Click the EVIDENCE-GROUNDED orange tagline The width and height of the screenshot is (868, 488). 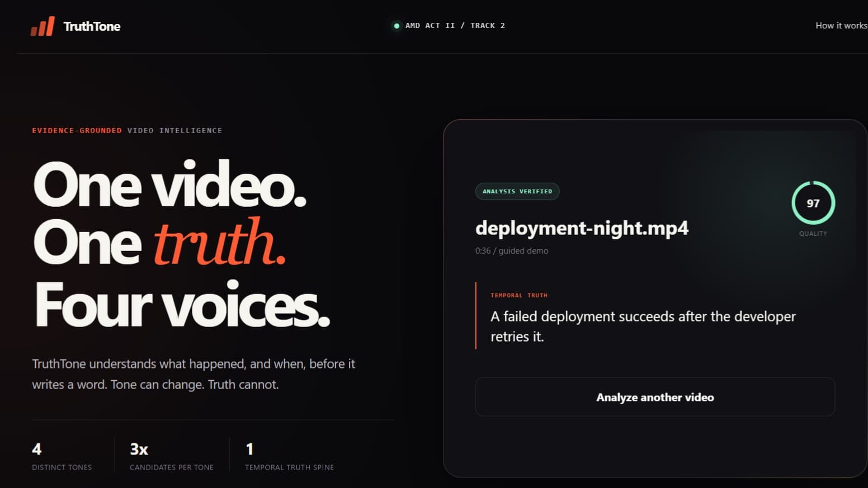pyautogui.click(x=77, y=130)
